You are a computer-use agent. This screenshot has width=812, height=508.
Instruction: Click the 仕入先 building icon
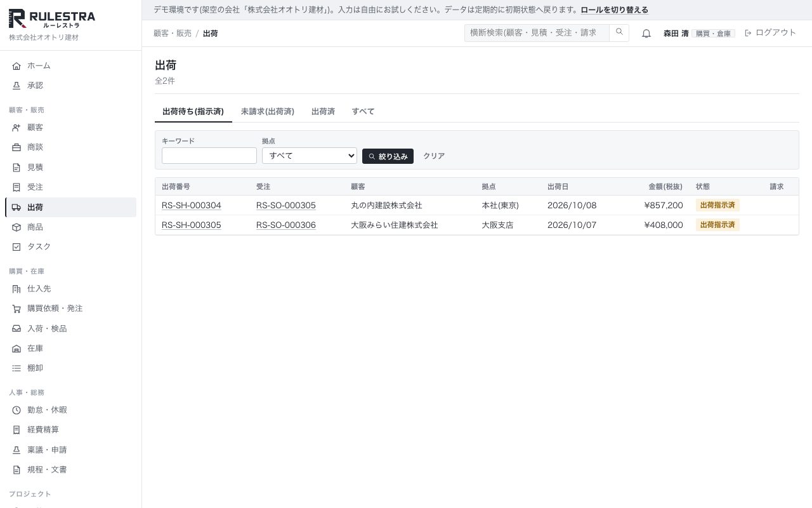(16, 289)
